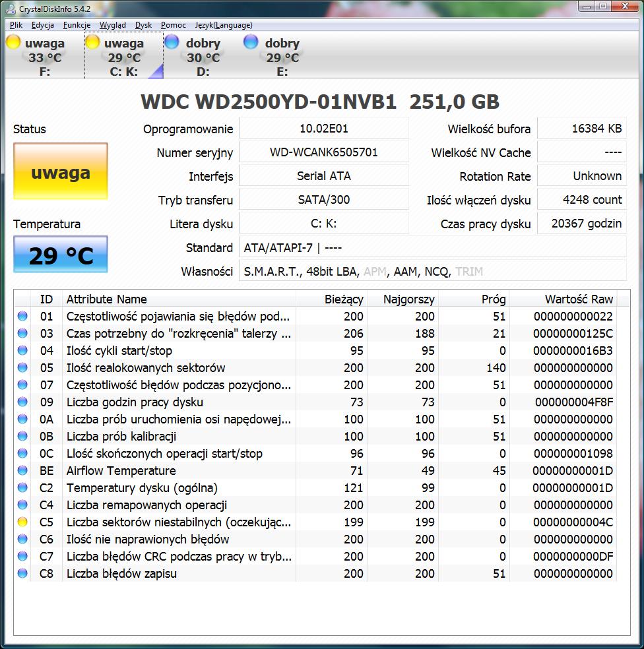Select the Liczba błędów zapisu row
Image resolution: width=644 pixels, height=649 pixels.
coord(315,574)
